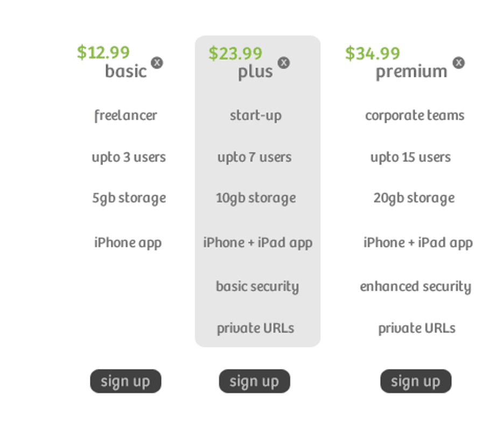Click the close icon beside plus plan
This screenshot has width=504, height=425.
coord(284,62)
